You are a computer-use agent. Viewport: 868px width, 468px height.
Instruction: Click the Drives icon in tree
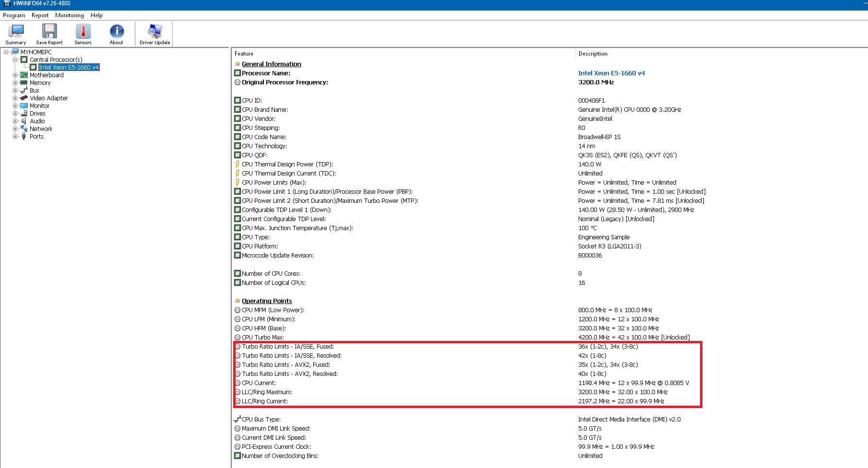[24, 113]
